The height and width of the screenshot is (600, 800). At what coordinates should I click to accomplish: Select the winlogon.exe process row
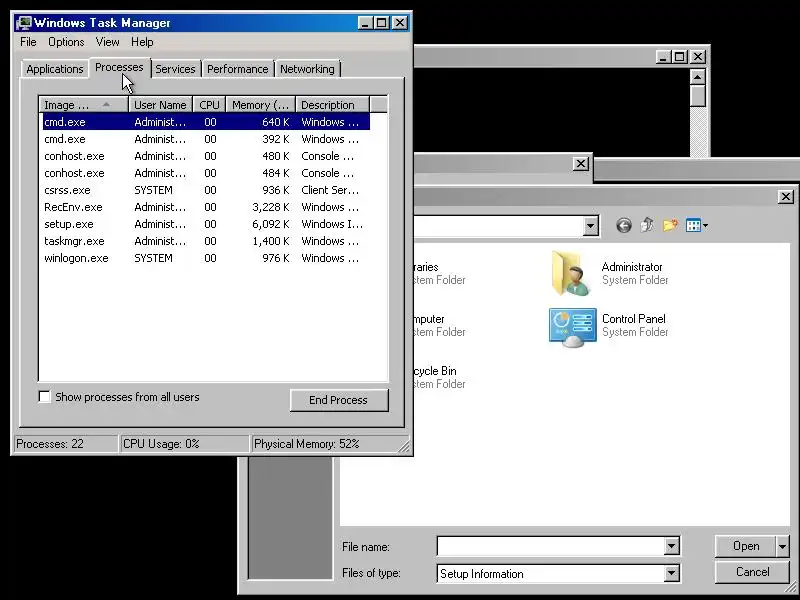point(206,258)
